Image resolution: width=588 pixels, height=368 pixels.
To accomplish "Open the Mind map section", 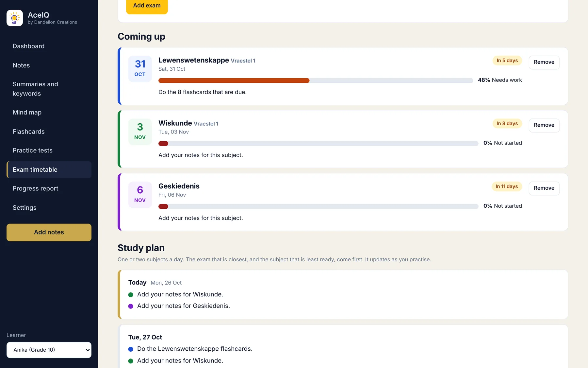I will 49,113.
